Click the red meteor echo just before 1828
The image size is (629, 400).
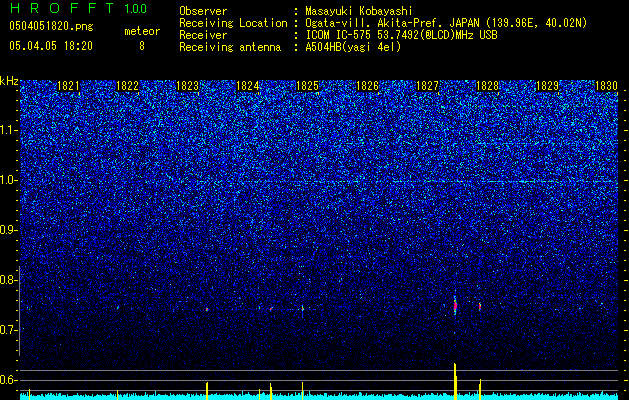tap(480, 307)
